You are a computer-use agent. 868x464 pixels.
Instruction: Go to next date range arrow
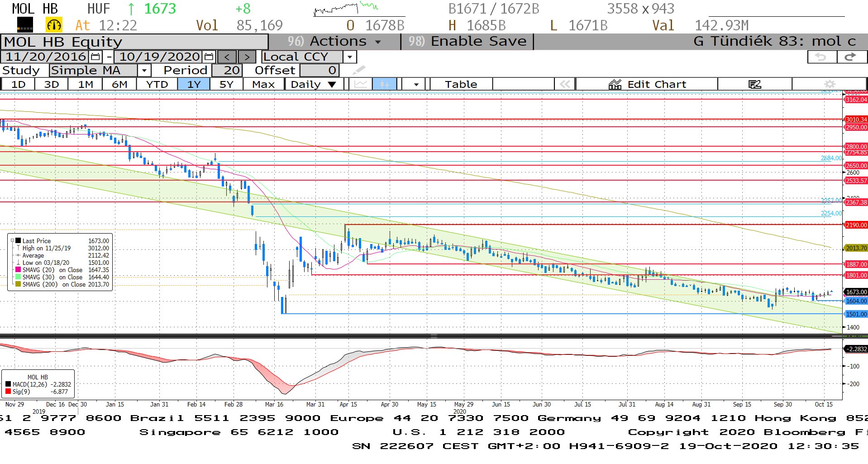click(x=247, y=57)
